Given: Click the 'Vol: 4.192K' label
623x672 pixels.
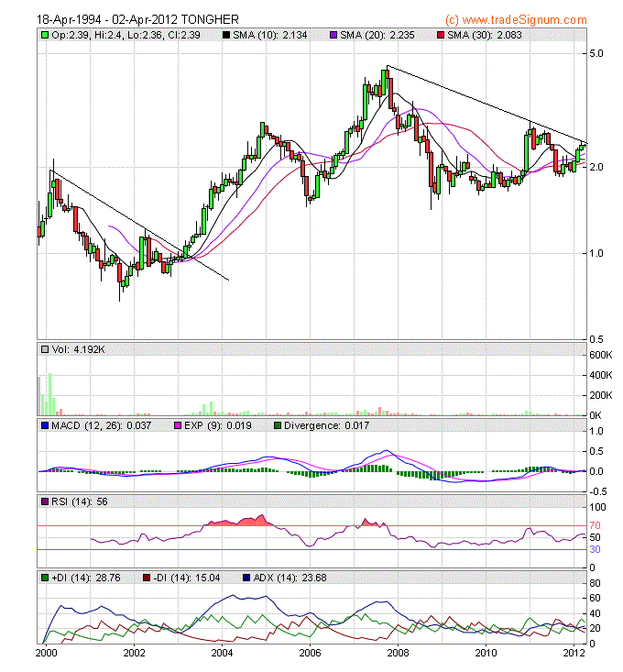Looking at the screenshot, I should tap(78, 349).
